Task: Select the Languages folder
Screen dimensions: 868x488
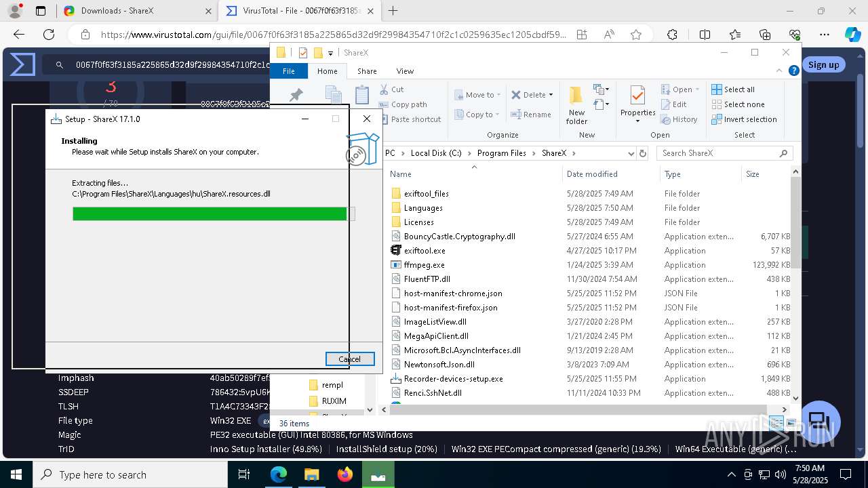Action: (x=423, y=208)
